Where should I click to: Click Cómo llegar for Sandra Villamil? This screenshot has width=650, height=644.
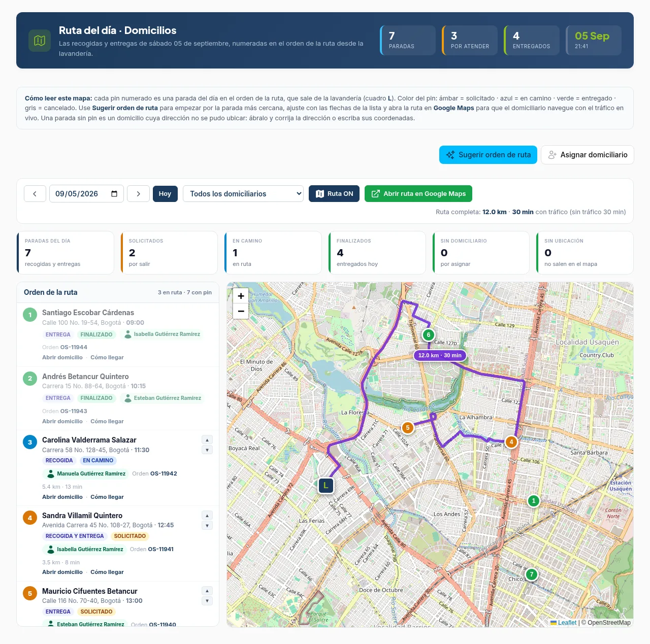coord(107,572)
